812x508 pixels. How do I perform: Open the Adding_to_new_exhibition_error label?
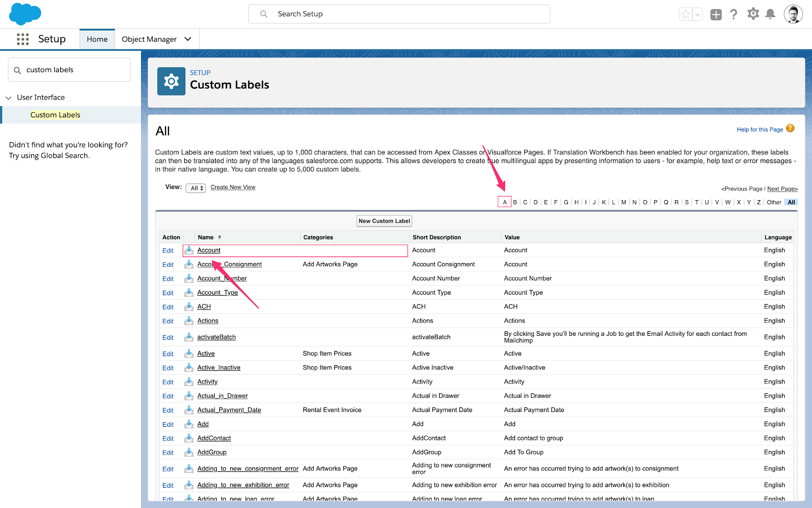(244, 485)
